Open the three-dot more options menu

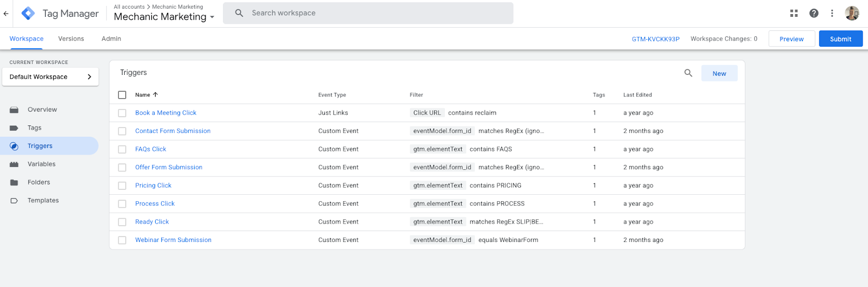(832, 14)
